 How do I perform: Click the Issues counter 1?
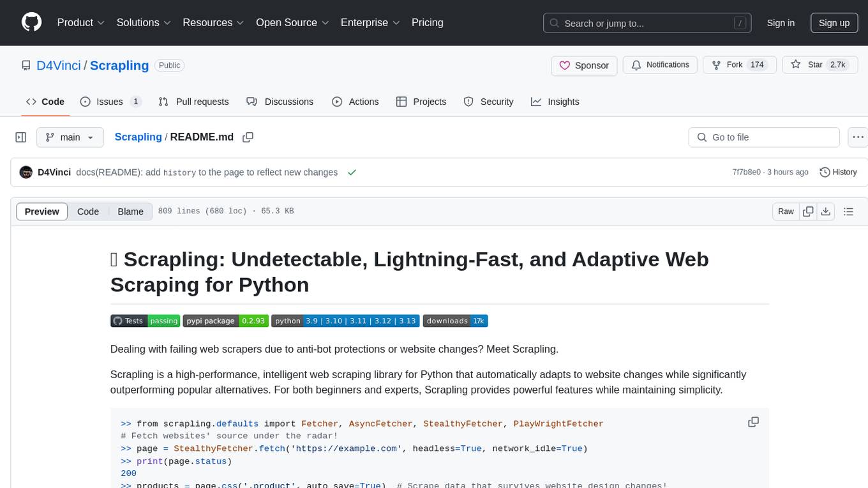pos(135,102)
